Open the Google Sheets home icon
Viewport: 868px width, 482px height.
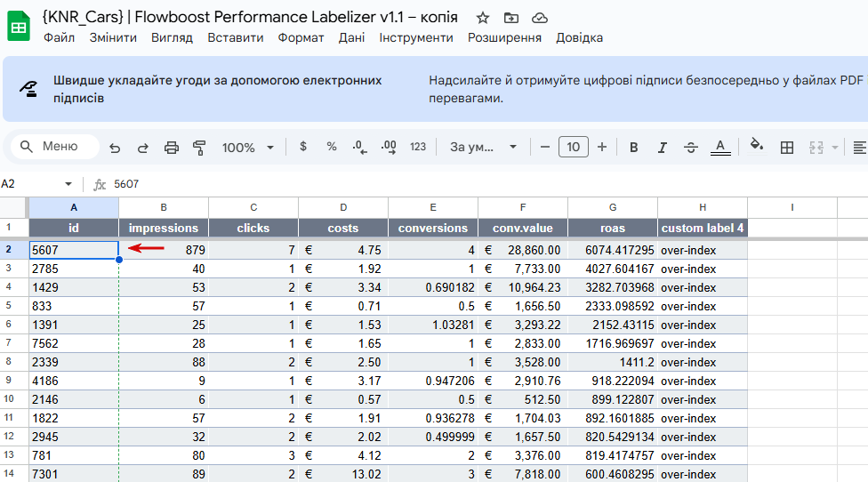19,26
